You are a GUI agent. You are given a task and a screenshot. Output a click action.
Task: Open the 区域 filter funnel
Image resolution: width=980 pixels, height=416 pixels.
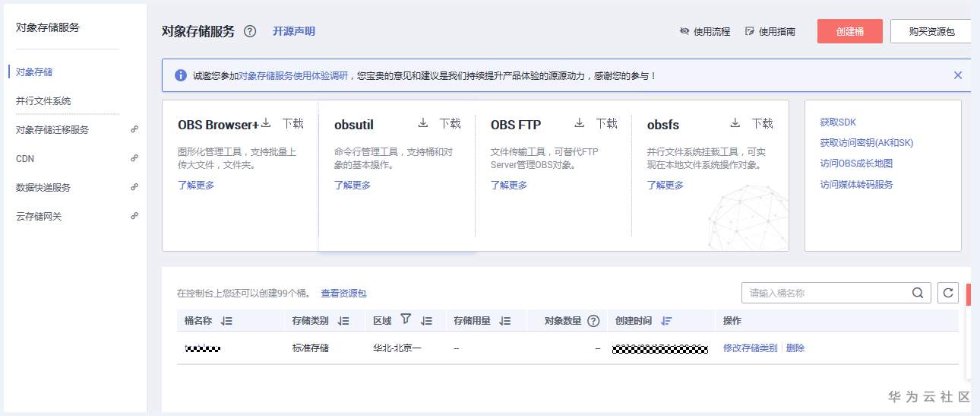point(406,320)
